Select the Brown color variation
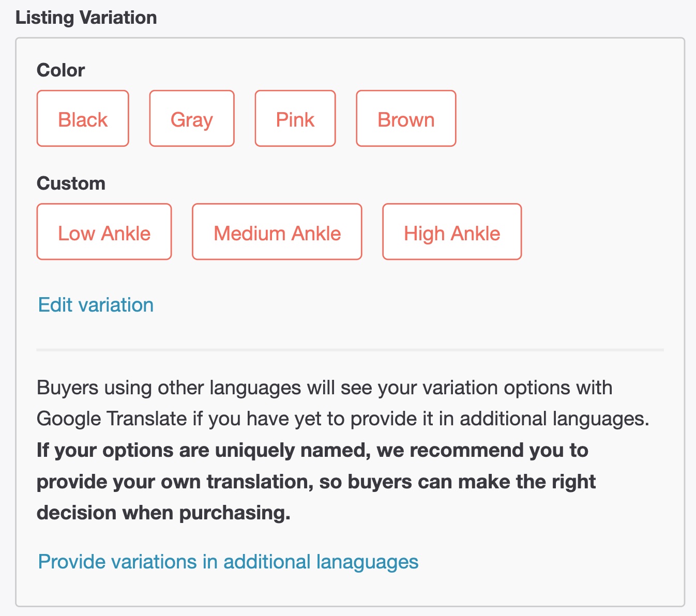Image resolution: width=696 pixels, height=616 pixels. click(x=406, y=119)
